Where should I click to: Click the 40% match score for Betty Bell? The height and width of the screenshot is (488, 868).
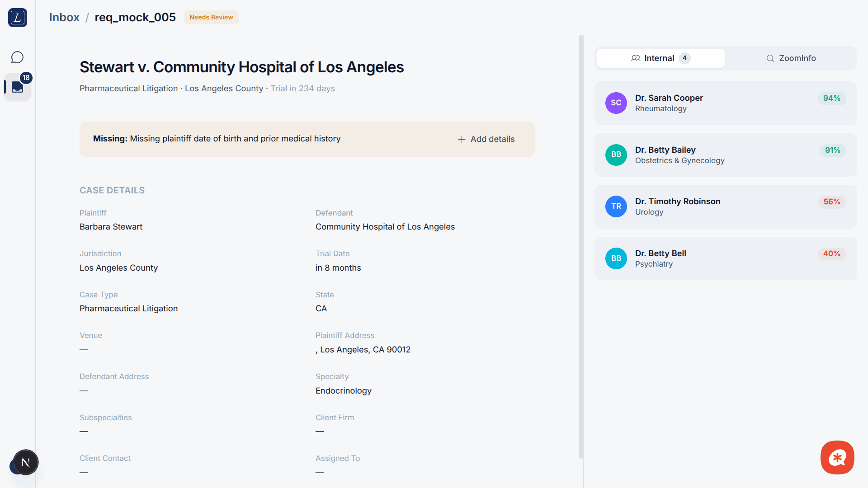pyautogui.click(x=831, y=253)
